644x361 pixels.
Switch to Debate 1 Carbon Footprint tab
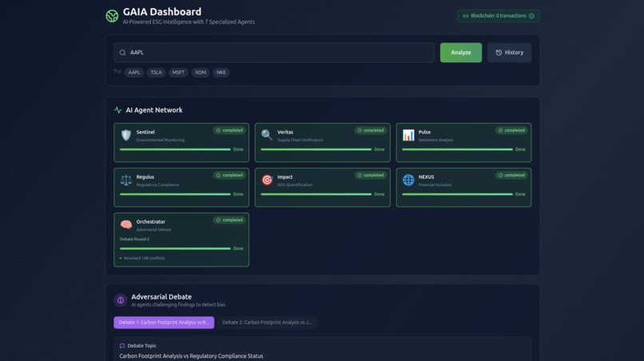point(164,323)
